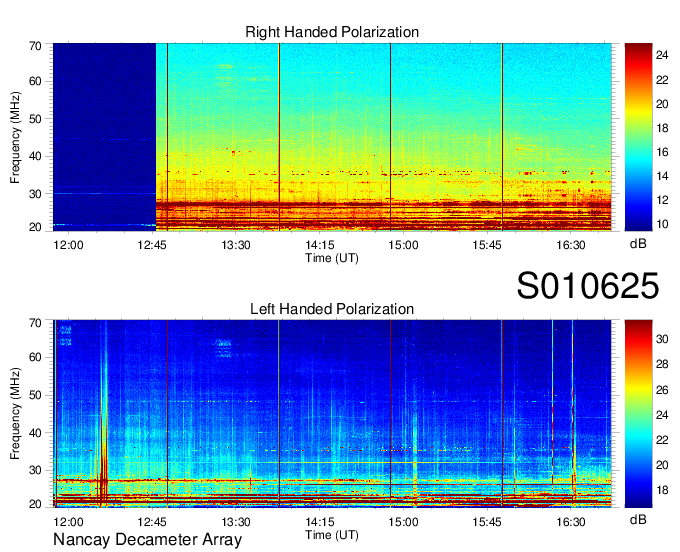Click the 15:45 tick under the right-handed plot
The image size is (680, 552).
[487, 245]
